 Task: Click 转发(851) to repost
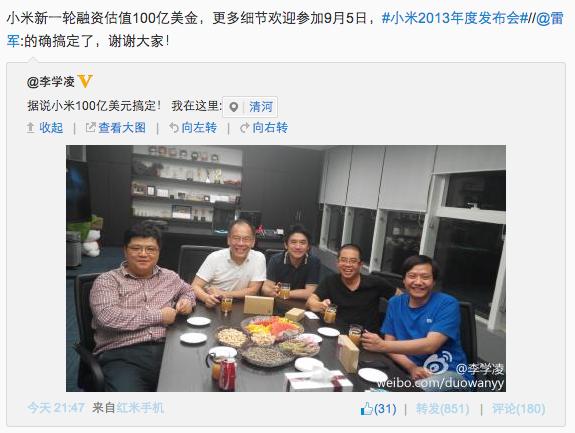pos(442,409)
